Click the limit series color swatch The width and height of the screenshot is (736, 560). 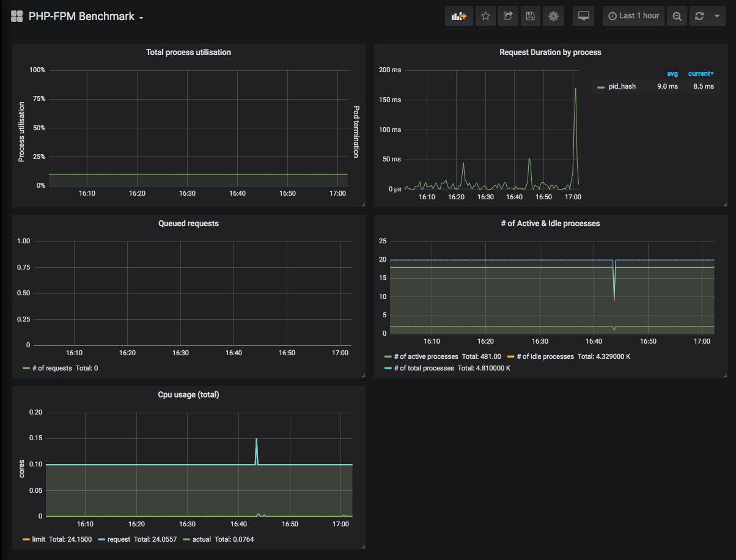coord(26,540)
